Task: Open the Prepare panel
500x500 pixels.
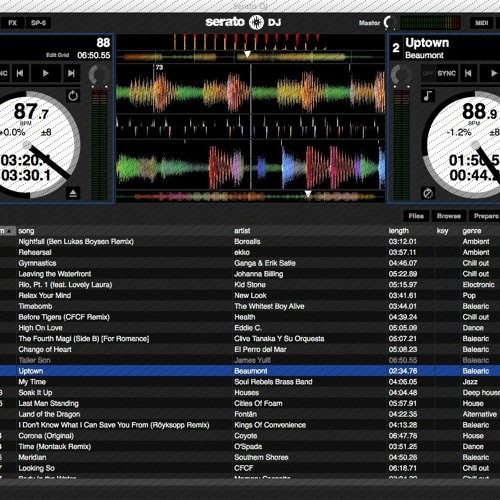Action: pyautogui.click(x=485, y=216)
